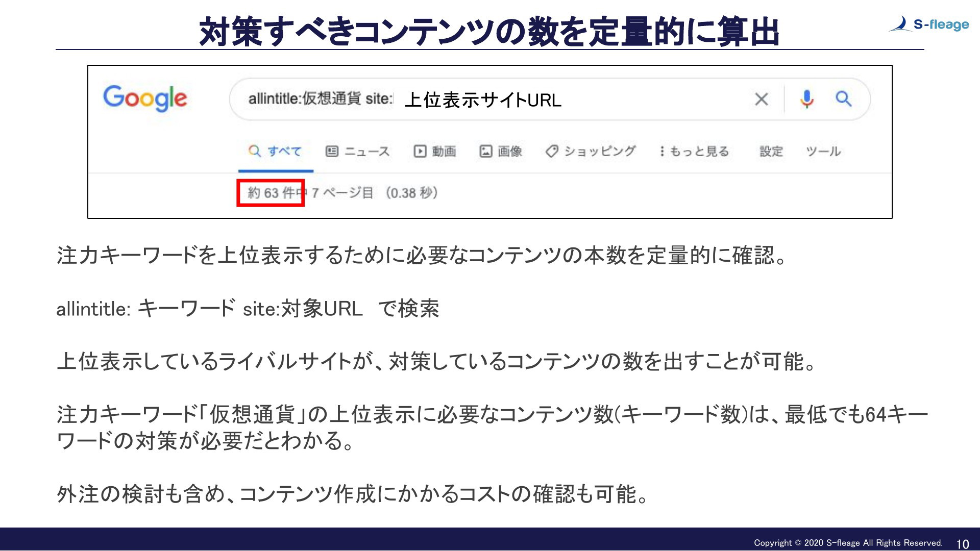Click the S-fleage logo
980x551 pixels.
coord(928,24)
